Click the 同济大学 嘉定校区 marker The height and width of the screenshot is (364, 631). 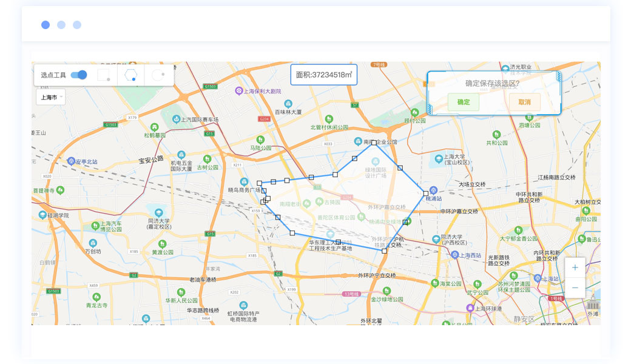pyautogui.click(x=158, y=213)
